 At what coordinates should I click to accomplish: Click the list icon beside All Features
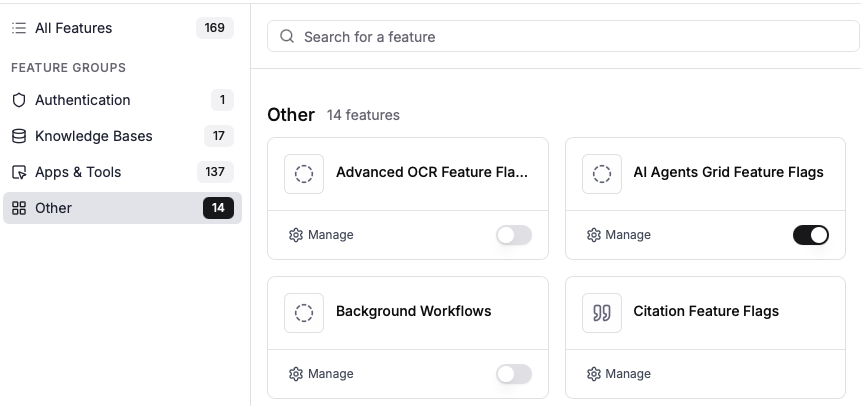[19, 28]
